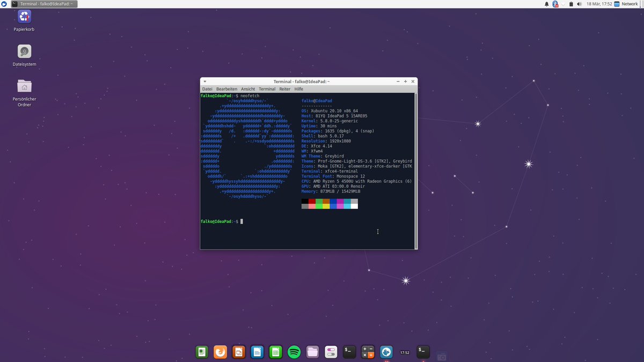The height and width of the screenshot is (362, 644).
Task: Close the Terminal window
Action: [413, 82]
